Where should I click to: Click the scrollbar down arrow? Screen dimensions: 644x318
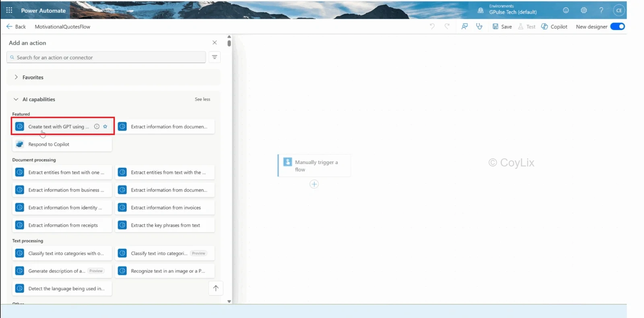click(229, 301)
